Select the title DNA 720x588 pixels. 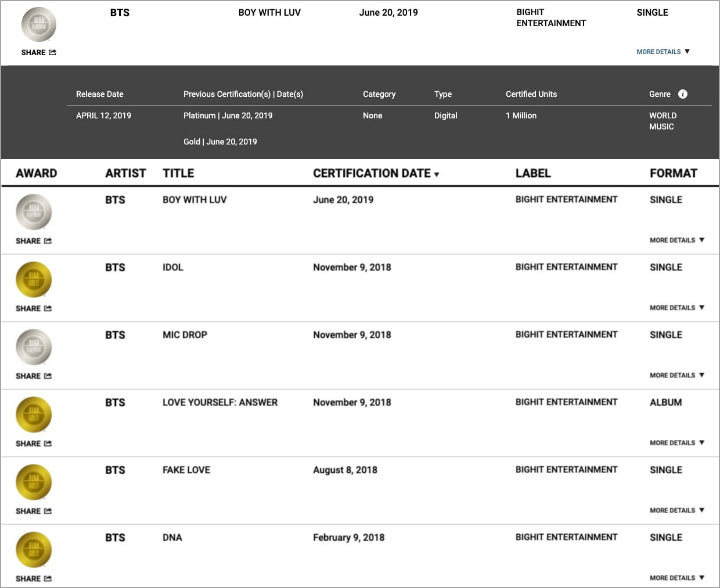[172, 537]
